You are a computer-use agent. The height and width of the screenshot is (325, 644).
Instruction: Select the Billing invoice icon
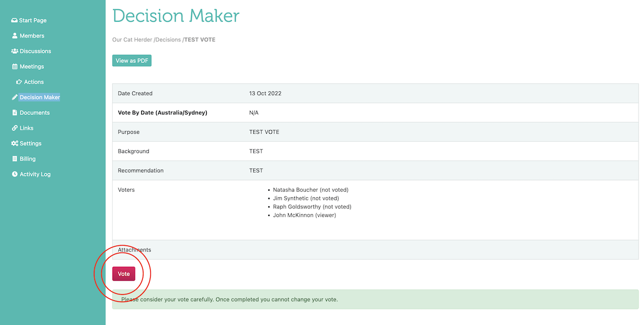[13, 158]
